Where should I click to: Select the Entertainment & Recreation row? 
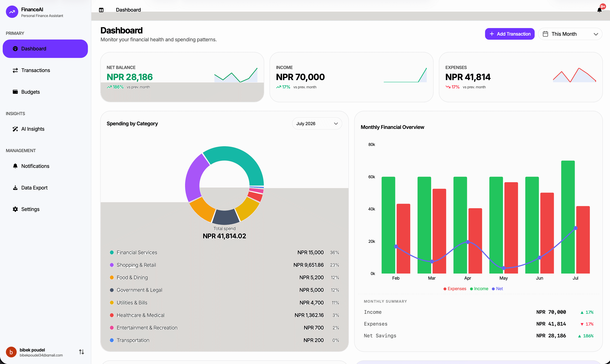click(224, 328)
